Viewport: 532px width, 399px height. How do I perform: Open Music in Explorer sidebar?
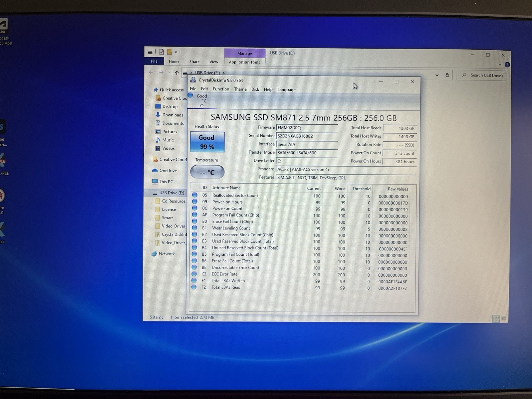165,140
